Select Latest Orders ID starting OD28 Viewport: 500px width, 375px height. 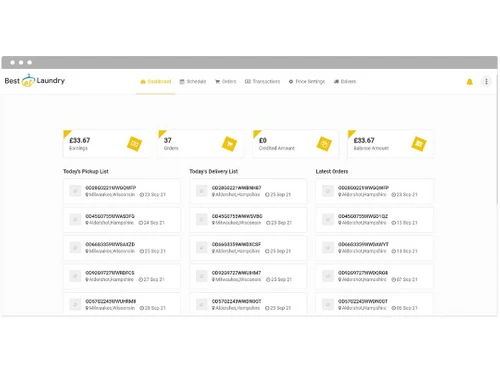click(363, 188)
